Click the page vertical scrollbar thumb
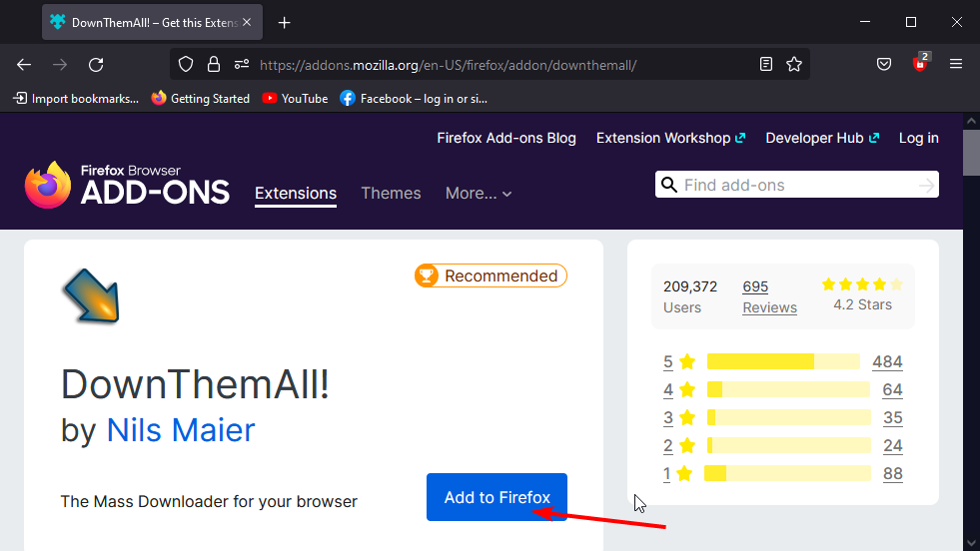This screenshot has height=551, width=980. point(971,153)
